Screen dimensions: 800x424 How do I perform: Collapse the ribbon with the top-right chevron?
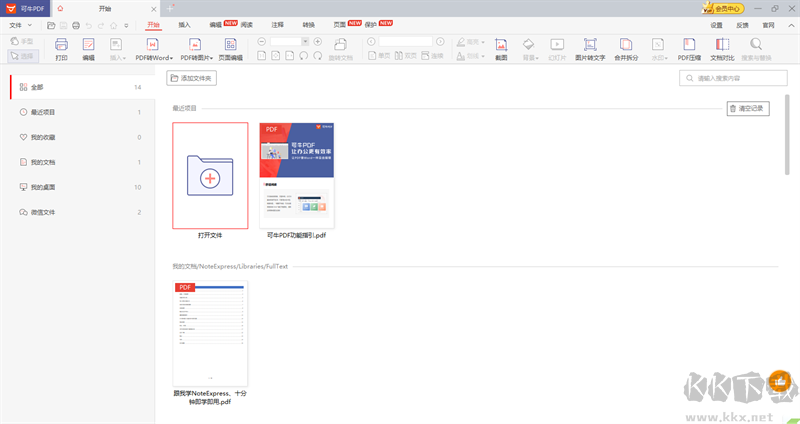[789, 23]
